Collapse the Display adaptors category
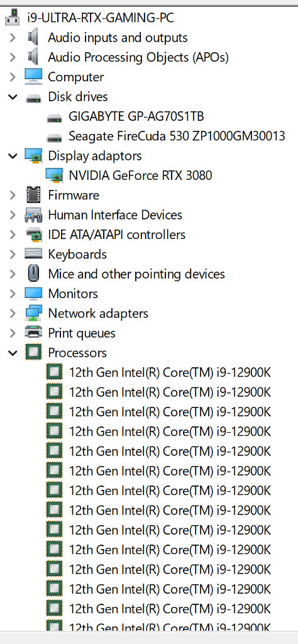The width and height of the screenshot is (298, 644). 13,156
